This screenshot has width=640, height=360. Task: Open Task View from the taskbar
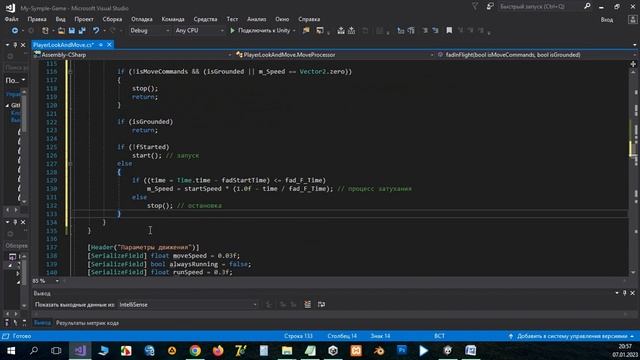(56, 351)
